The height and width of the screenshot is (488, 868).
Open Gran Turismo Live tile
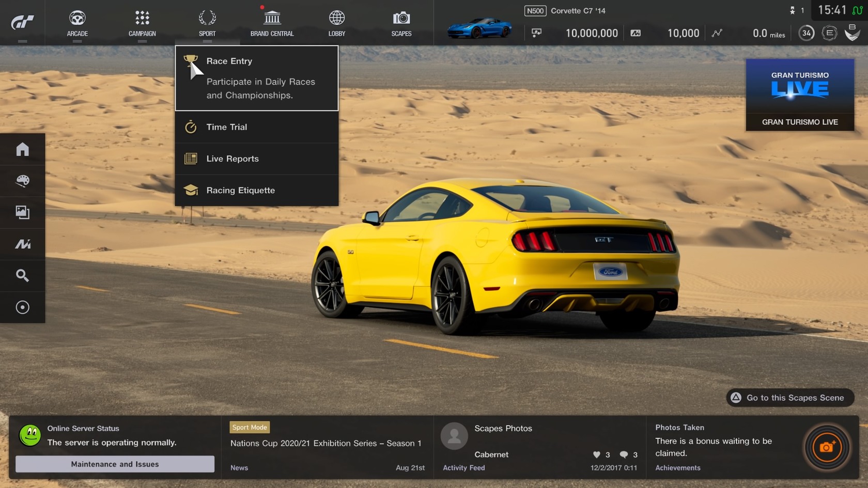tap(799, 95)
